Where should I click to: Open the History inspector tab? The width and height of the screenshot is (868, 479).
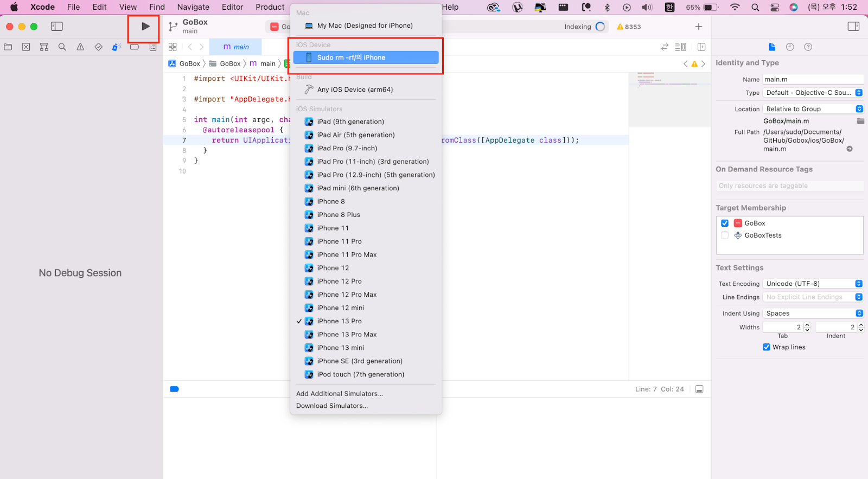[x=790, y=47]
